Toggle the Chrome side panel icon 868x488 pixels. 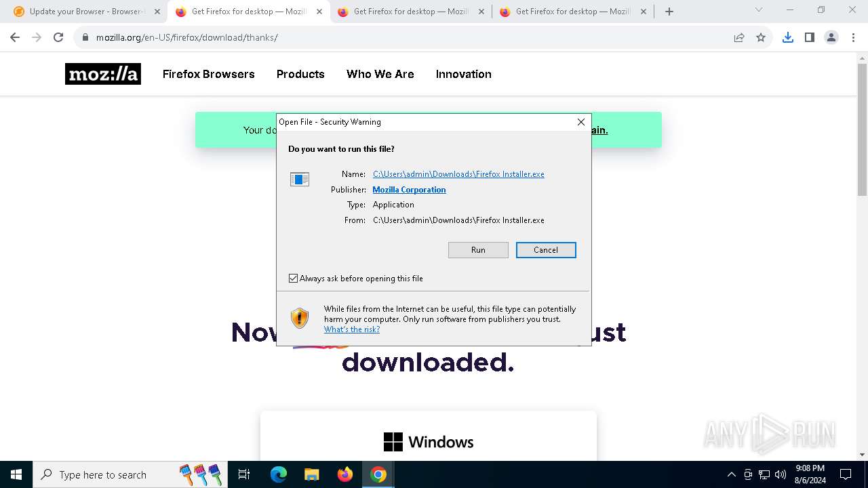809,37
